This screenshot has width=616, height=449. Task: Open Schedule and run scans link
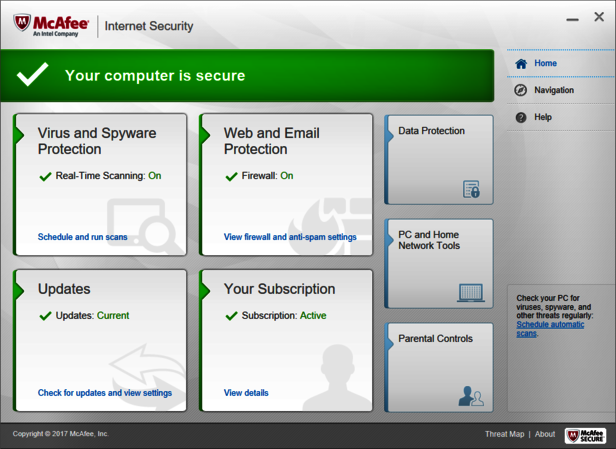tap(83, 238)
